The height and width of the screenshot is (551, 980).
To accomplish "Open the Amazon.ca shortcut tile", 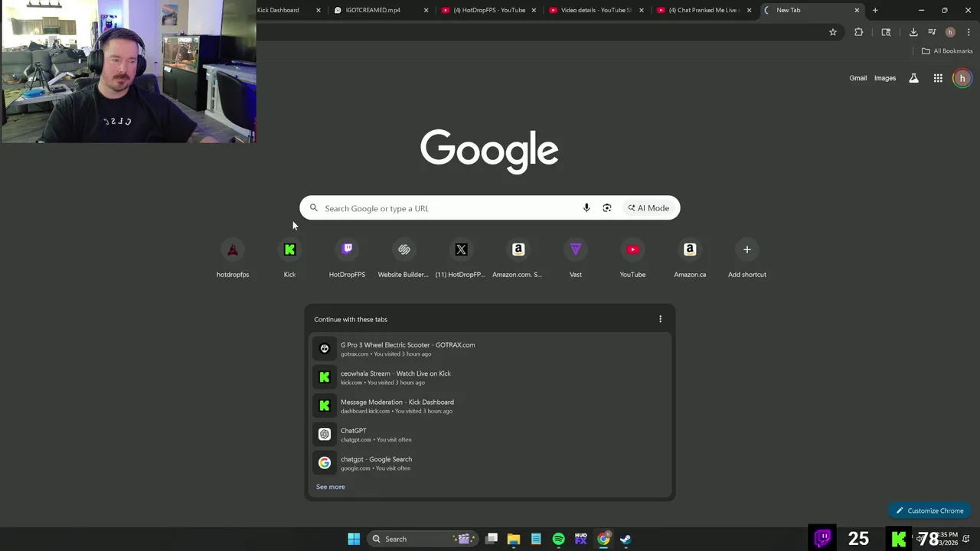I will pos(690,259).
